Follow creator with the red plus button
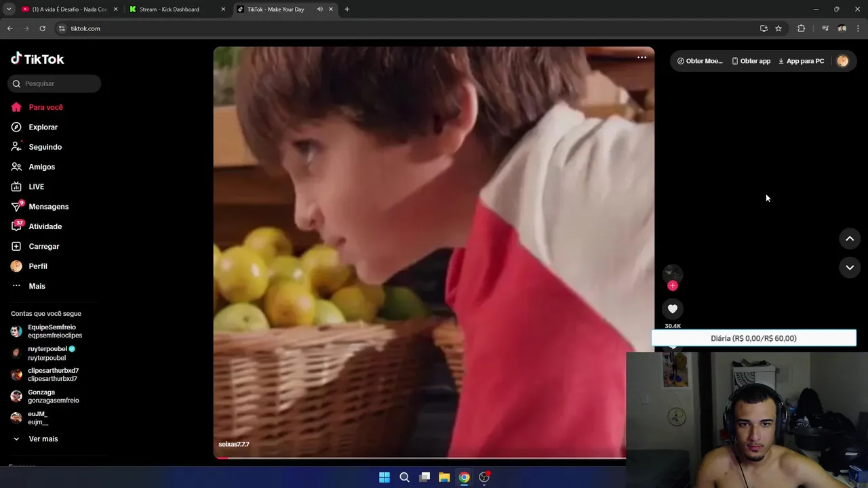Image resolution: width=868 pixels, height=488 pixels. coord(672,285)
